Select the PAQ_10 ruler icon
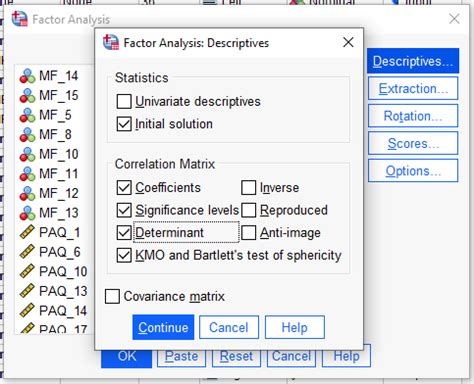The height and width of the screenshot is (384, 474). 27,271
